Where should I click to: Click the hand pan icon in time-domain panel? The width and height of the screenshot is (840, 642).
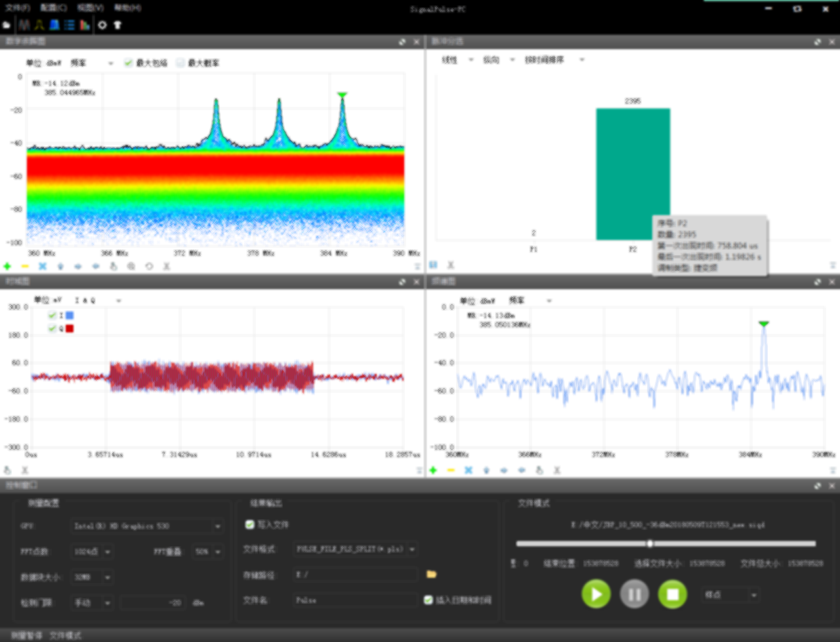pos(7,470)
